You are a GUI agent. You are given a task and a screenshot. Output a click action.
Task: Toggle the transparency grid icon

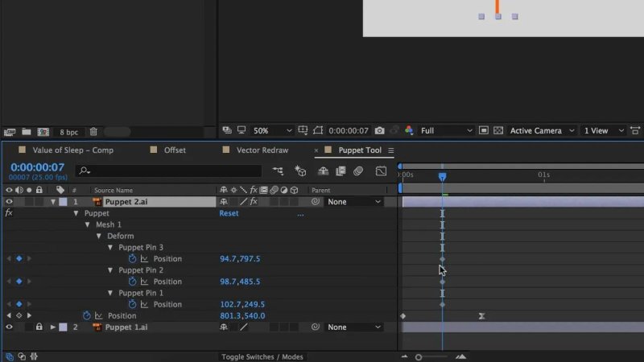coord(498,130)
